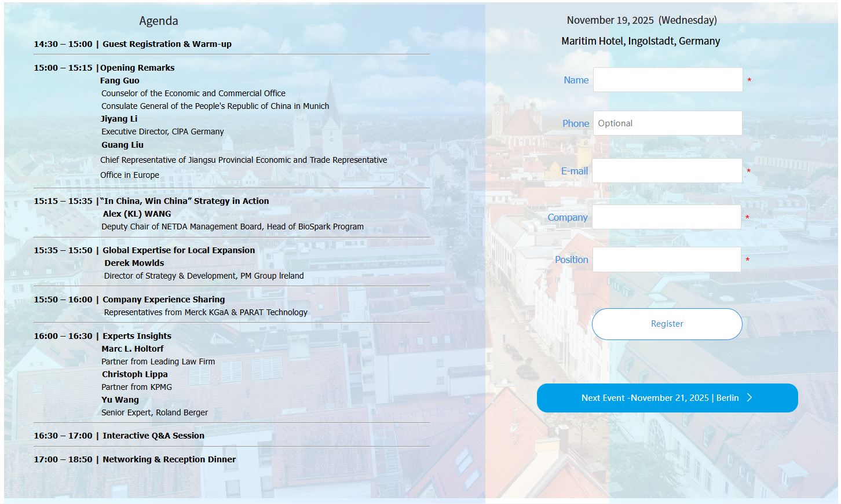Click the 'Phone' field label
The height and width of the screenshot is (504, 841).
576,123
